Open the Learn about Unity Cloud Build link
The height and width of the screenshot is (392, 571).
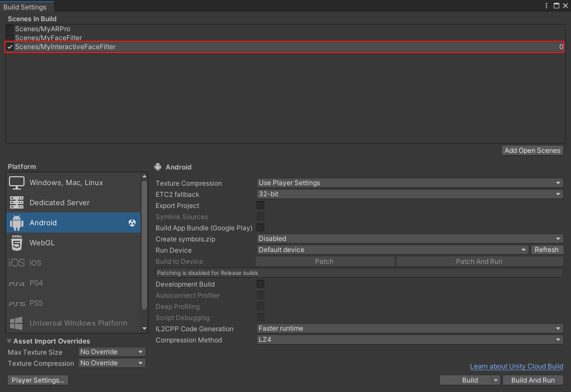516,366
